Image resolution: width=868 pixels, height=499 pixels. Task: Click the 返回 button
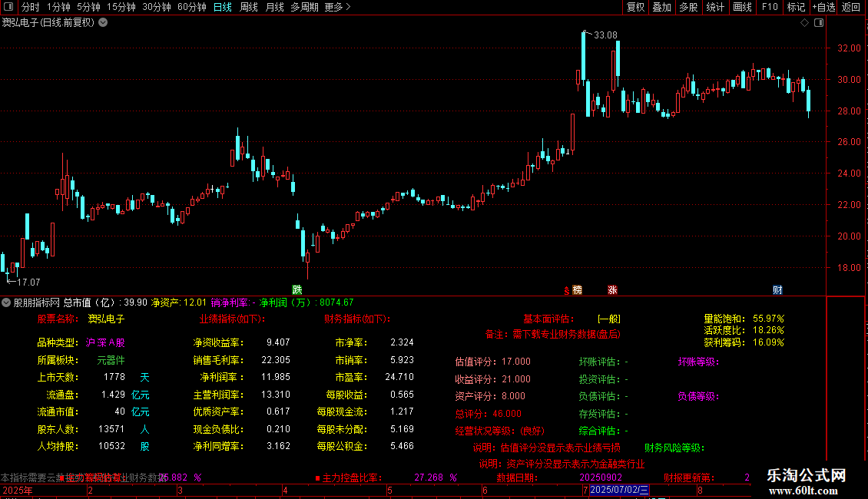tap(851, 7)
